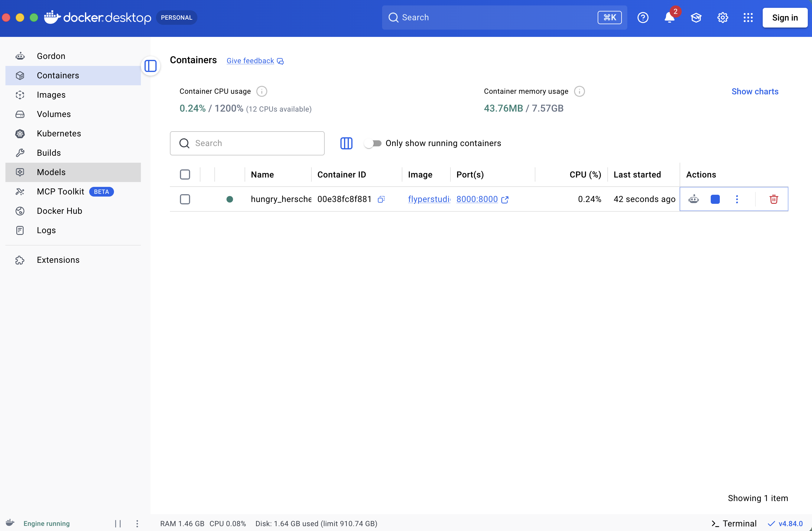Open Builds in the sidebar
The height and width of the screenshot is (531, 812).
[x=73, y=153]
